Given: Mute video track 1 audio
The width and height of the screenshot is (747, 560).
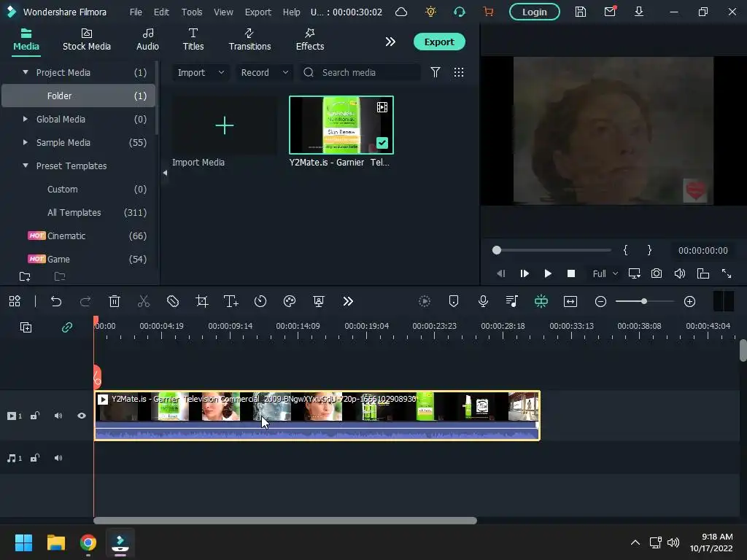Looking at the screenshot, I should (x=58, y=416).
